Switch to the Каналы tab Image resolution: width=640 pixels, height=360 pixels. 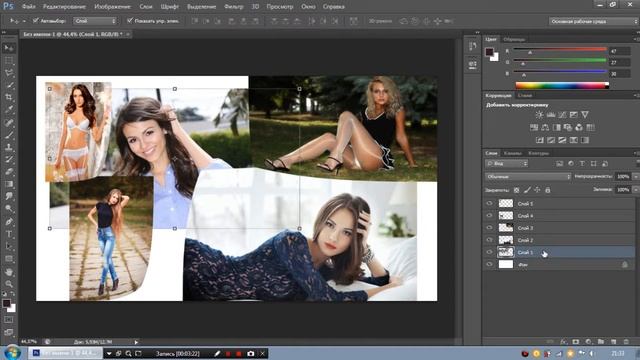[513, 153]
